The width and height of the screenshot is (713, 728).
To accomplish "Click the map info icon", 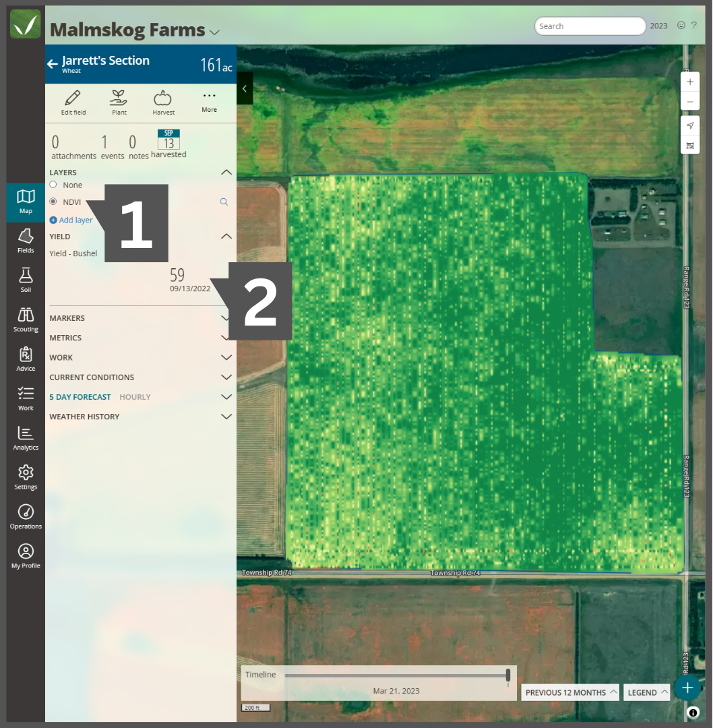I will coord(693,712).
